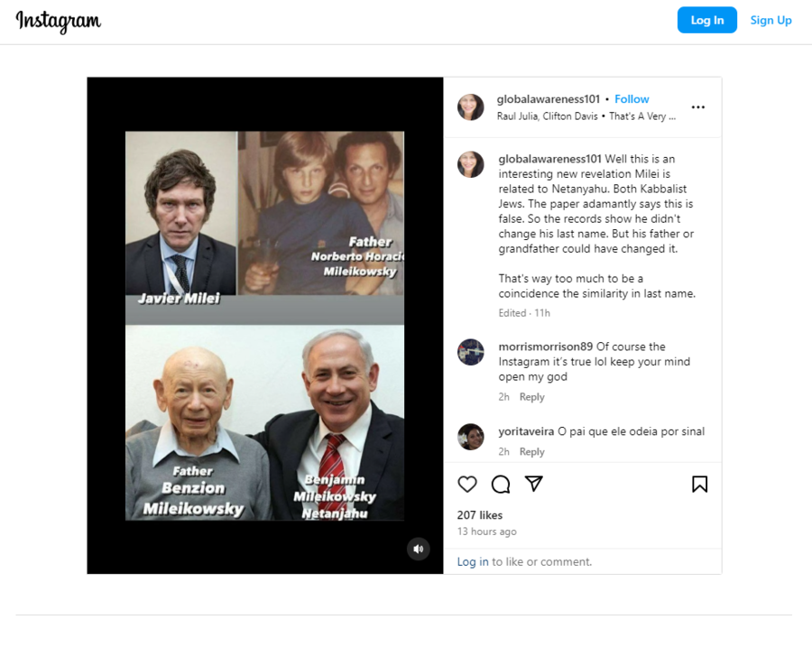Open globalawareness101's profile picture in the header
The height and width of the screenshot is (647, 812).
click(470, 107)
